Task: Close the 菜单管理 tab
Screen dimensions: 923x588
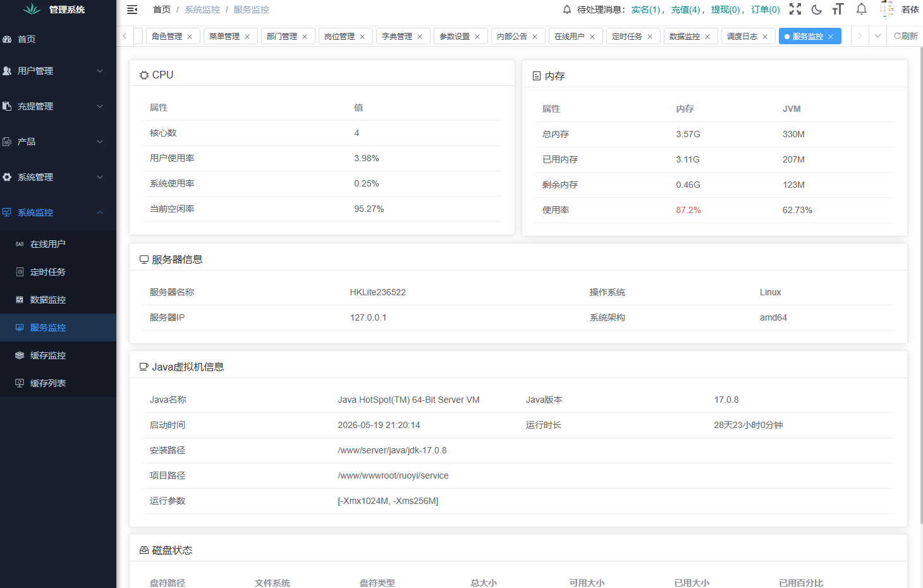Action: (247, 37)
